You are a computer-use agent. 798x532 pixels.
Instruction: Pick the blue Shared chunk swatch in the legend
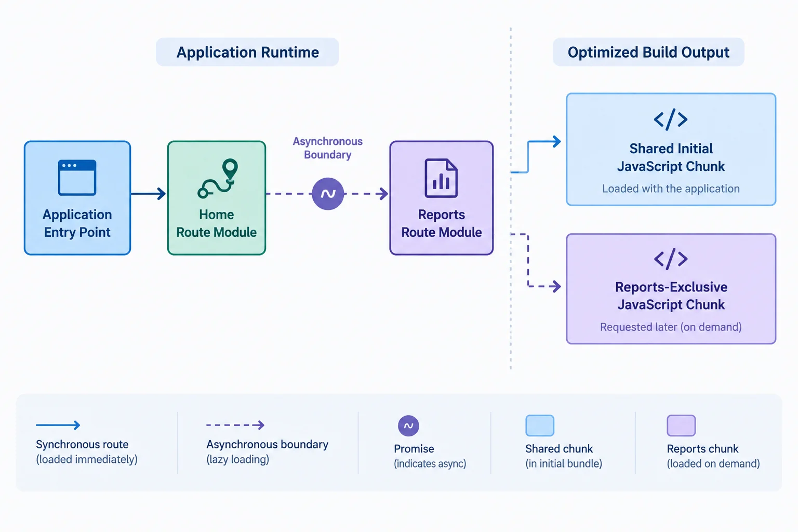[540, 425]
